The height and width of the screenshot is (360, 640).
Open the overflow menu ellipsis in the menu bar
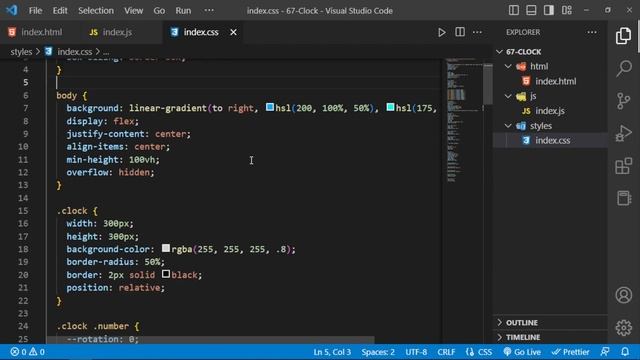tap(209, 10)
